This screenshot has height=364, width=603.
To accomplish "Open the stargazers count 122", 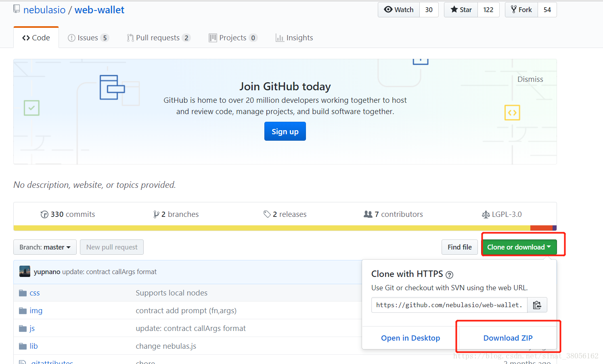I will tap(488, 10).
